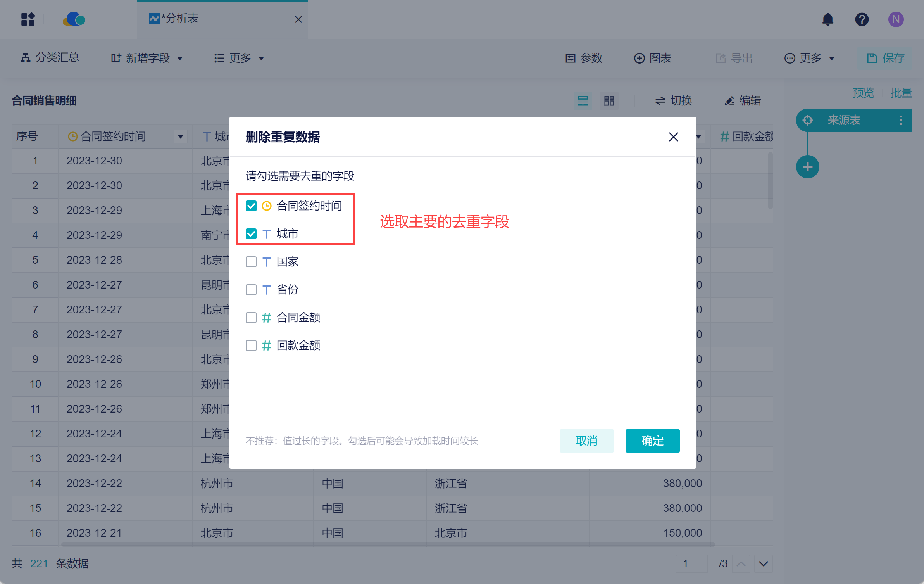The height and width of the screenshot is (584, 924).
Task: Open the 合同签约时间 column dropdown arrow
Action: [x=180, y=136]
